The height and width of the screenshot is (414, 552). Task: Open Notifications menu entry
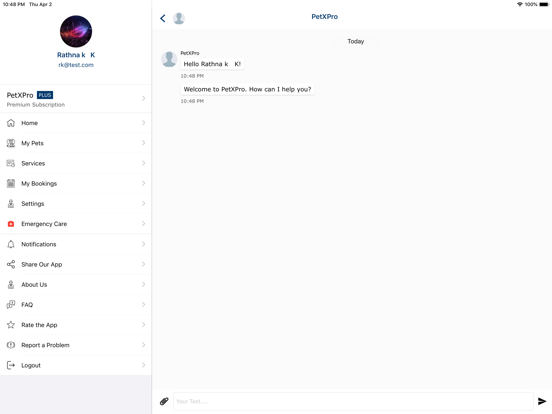(76, 244)
